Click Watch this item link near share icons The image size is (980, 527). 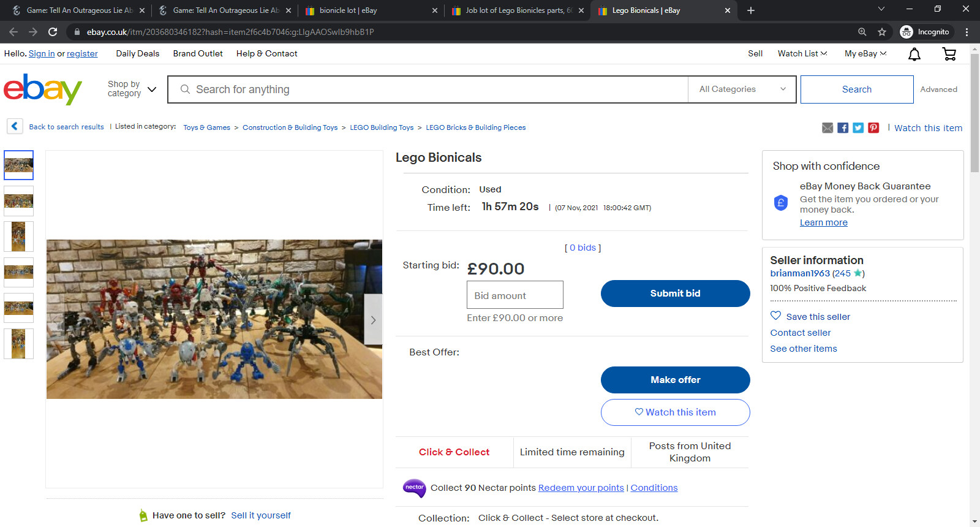tap(928, 128)
